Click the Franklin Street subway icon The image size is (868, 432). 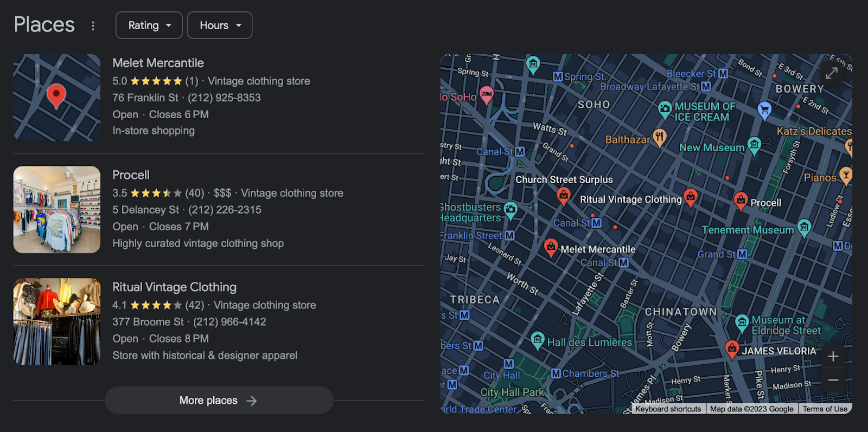pos(509,236)
